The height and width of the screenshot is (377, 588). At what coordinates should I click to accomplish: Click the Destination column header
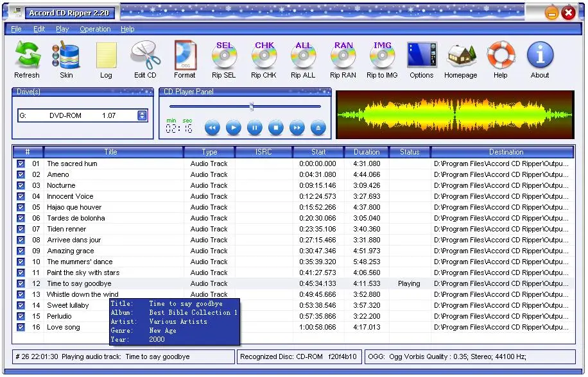tap(503, 151)
